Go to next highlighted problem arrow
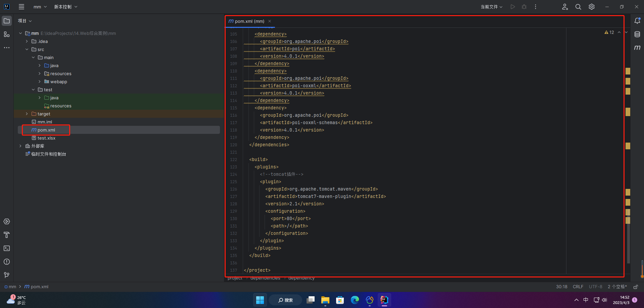644x308 pixels. point(626,33)
